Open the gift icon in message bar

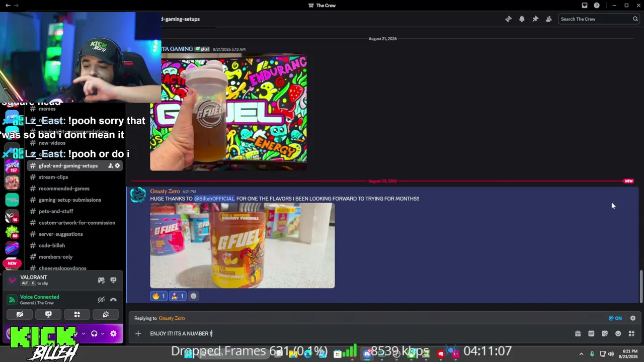click(x=578, y=333)
